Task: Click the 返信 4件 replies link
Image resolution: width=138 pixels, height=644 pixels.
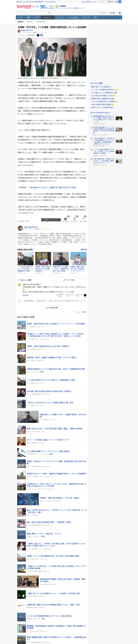Action: [26, 295]
